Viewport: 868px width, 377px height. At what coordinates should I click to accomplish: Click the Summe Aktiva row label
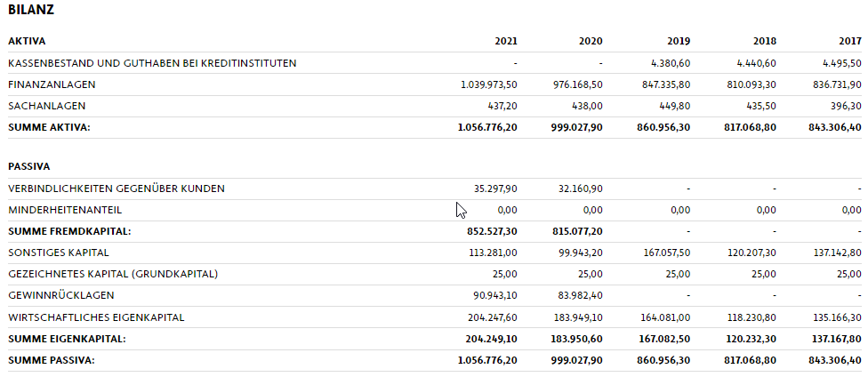pyautogui.click(x=49, y=127)
